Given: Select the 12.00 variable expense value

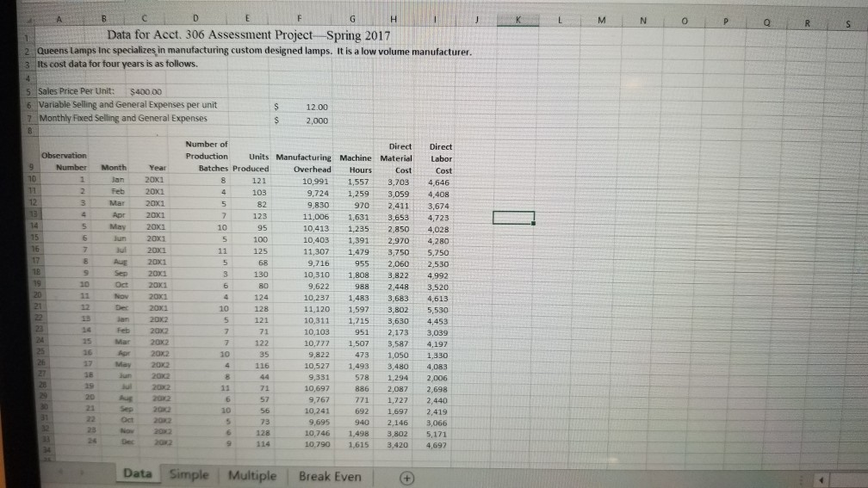Looking at the screenshot, I should [x=317, y=107].
